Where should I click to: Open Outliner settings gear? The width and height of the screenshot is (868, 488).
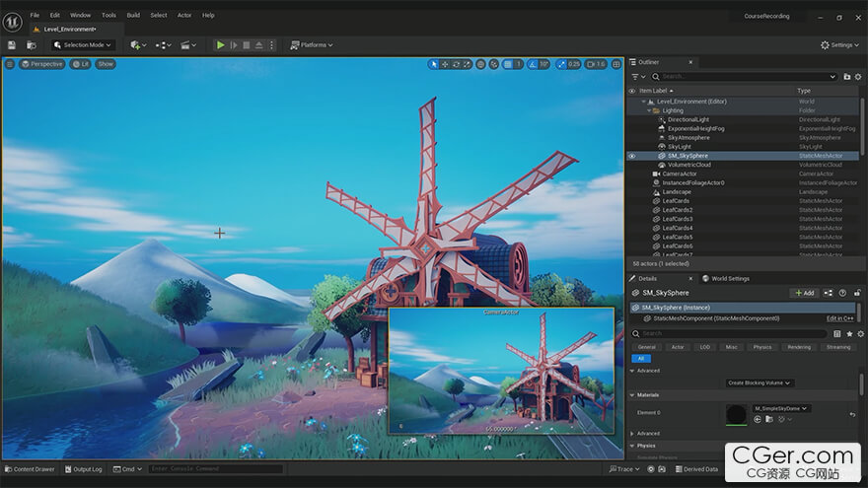click(x=858, y=77)
